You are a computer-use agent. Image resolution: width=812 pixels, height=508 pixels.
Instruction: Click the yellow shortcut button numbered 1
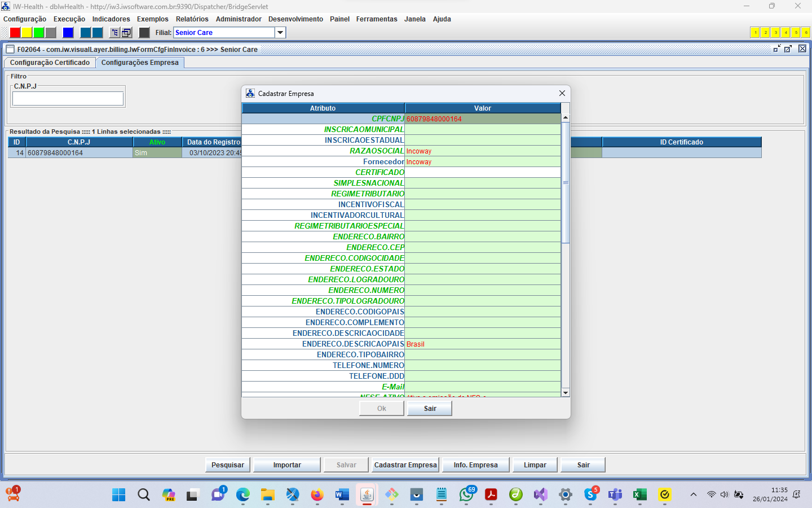(x=755, y=33)
